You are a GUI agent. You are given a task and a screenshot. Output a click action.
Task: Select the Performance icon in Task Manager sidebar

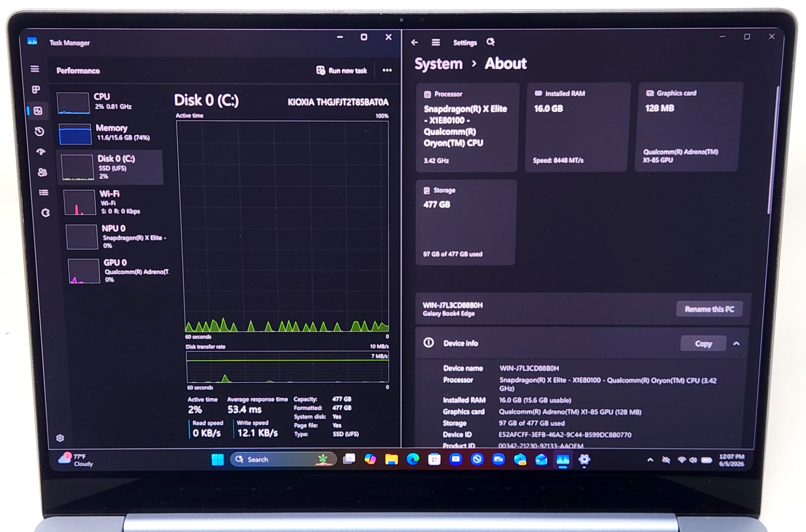(38, 111)
